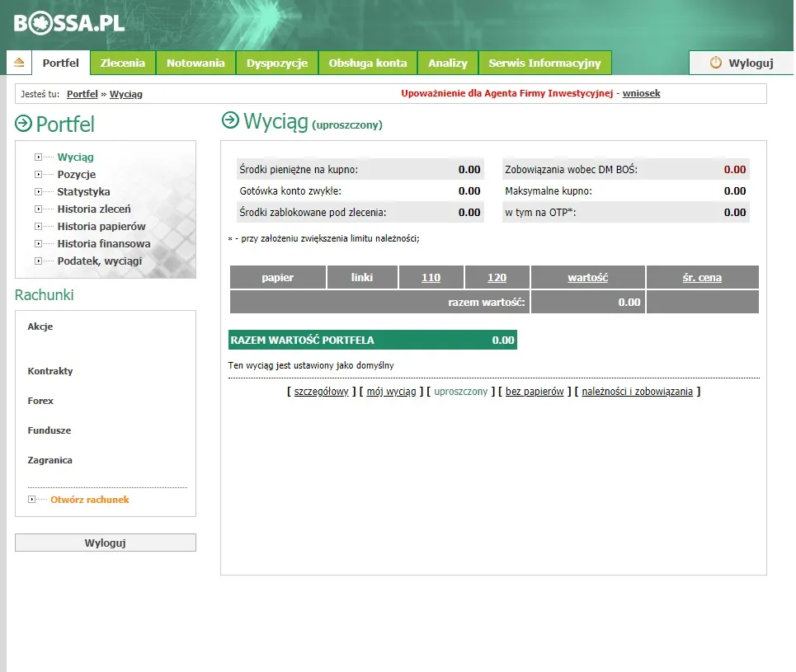Open Podatek, wyciągi in the sidebar
This screenshot has height=672, width=796.
tap(100, 261)
